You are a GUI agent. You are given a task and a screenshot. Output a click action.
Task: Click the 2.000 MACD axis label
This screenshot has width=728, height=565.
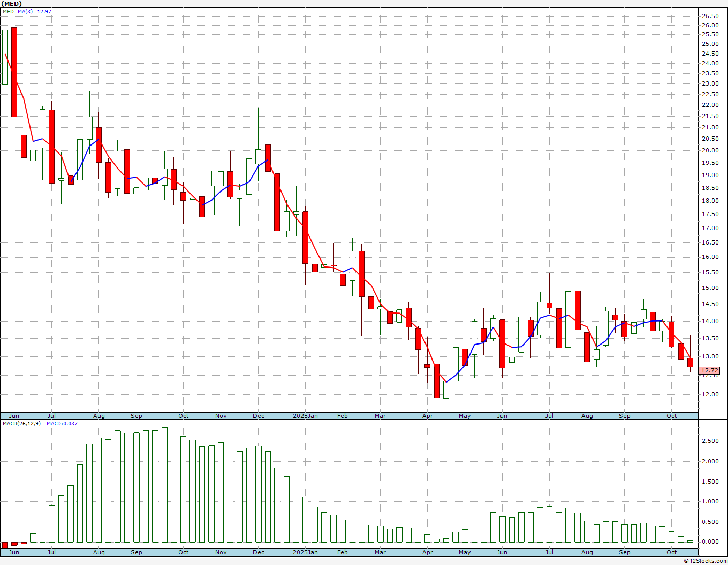click(x=710, y=461)
